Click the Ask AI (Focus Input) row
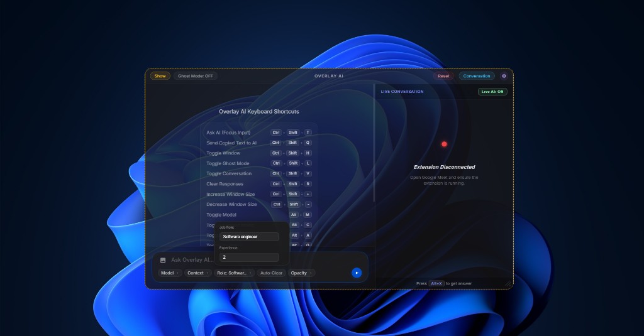Screen dimensions: 644x336 259,133
